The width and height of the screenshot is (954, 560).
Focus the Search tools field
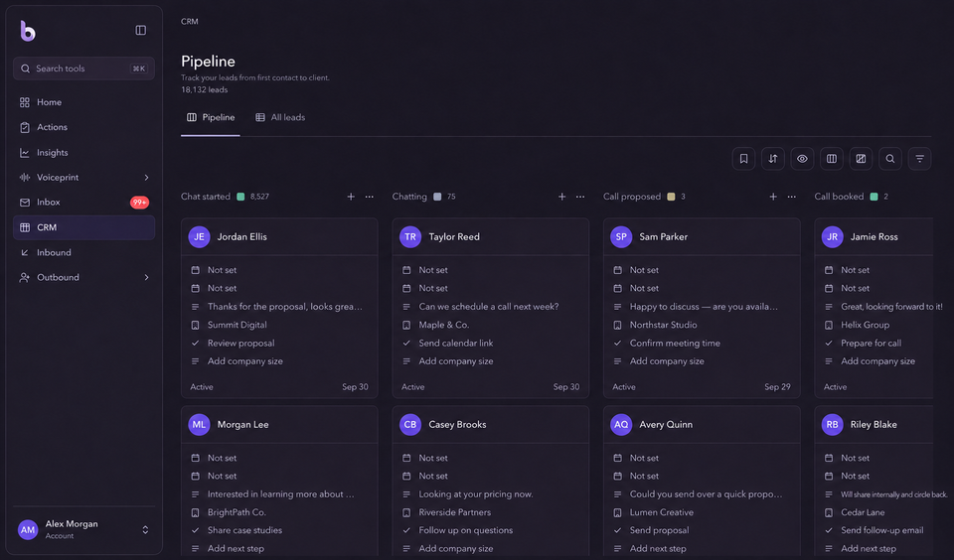pyautogui.click(x=83, y=69)
